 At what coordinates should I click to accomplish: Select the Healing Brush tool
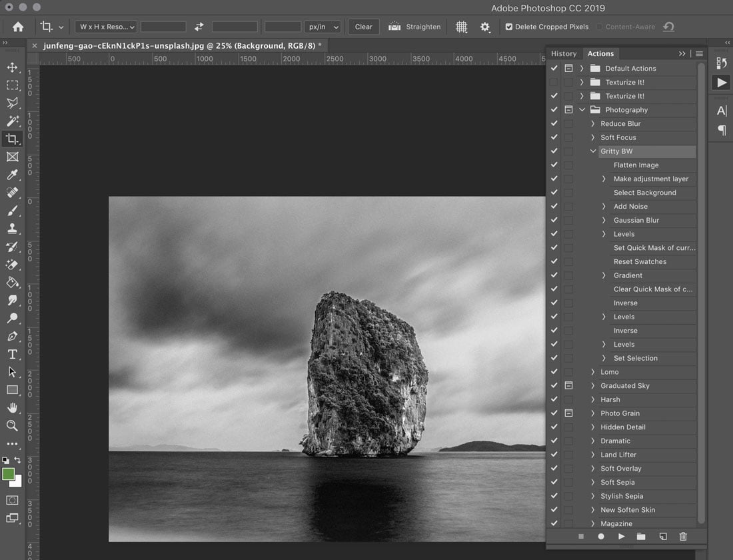(x=12, y=192)
